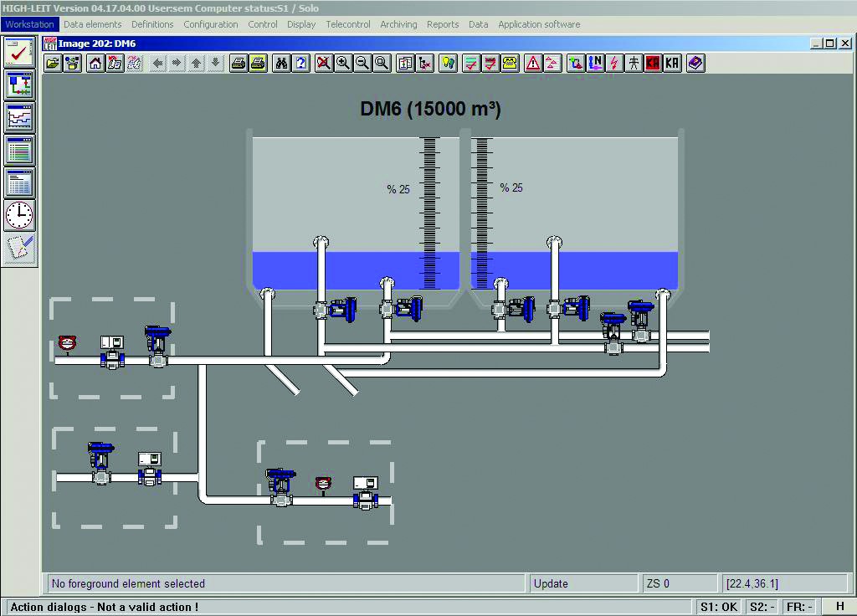
Task: Open the Archiving menu
Action: pyautogui.click(x=398, y=24)
